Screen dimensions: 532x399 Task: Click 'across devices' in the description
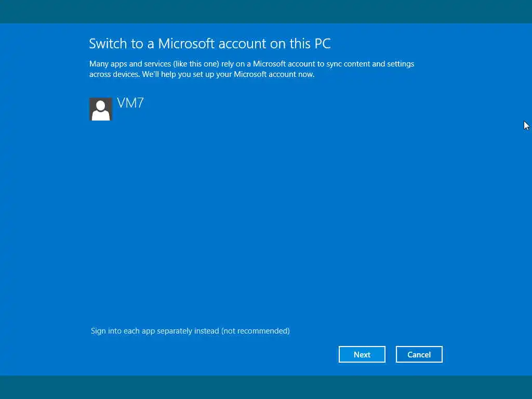pos(114,74)
